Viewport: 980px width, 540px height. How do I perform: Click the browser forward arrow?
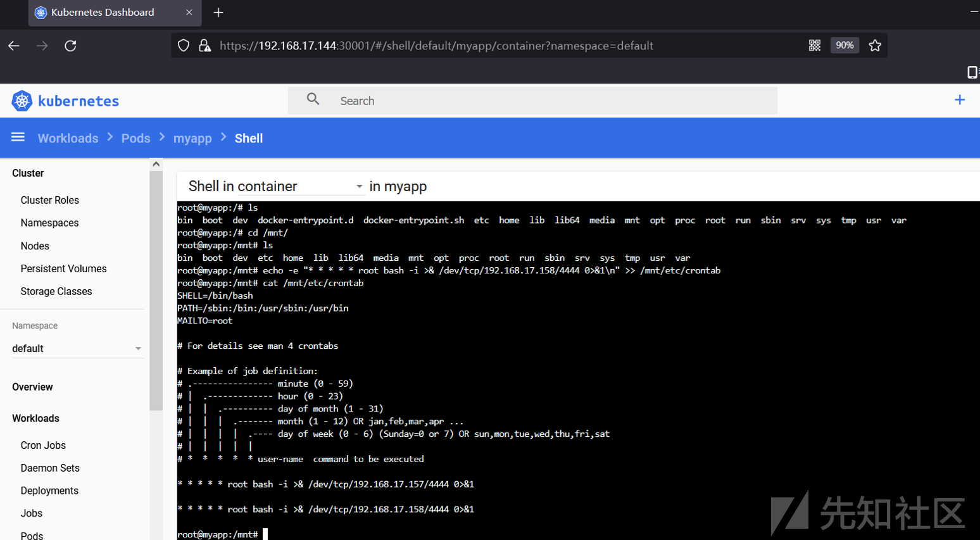(x=42, y=46)
